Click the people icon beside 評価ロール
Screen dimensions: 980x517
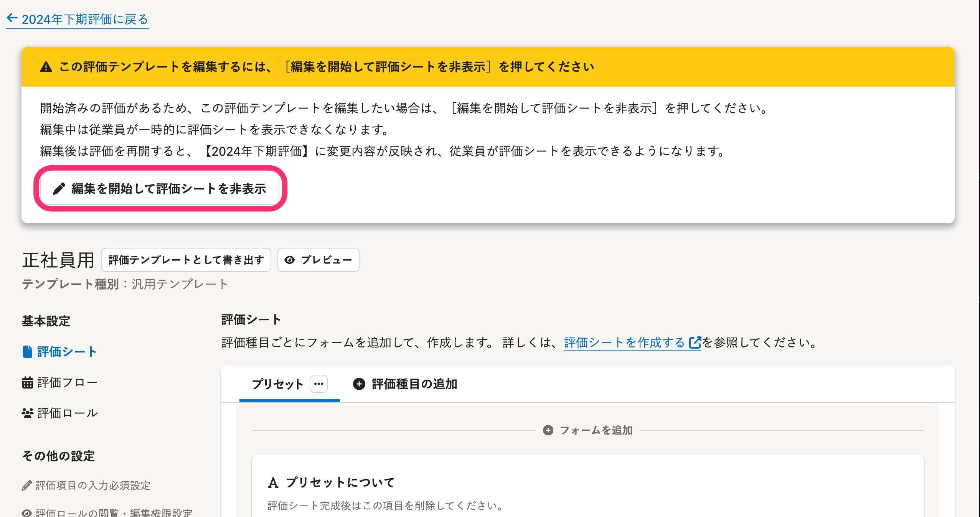tap(28, 413)
